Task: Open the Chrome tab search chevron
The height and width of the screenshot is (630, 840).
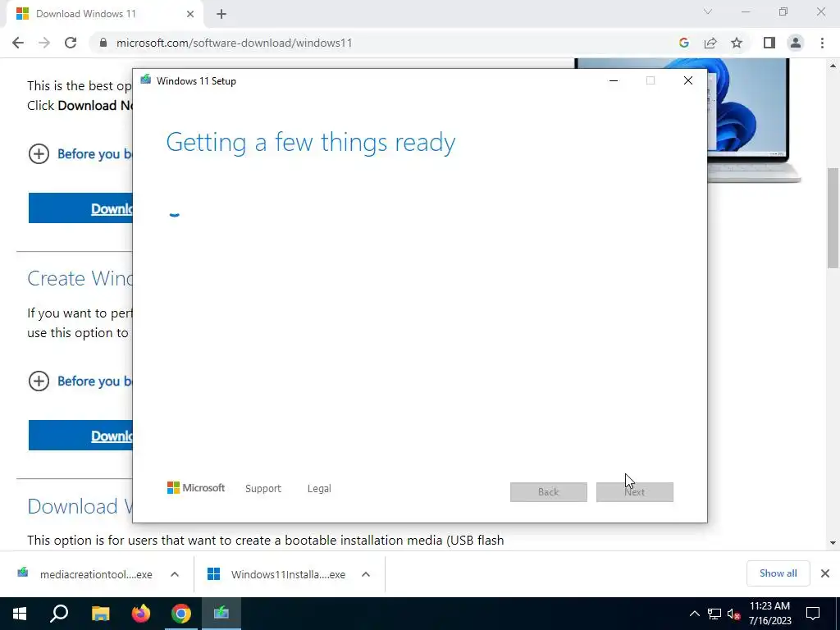Action: pos(708,11)
